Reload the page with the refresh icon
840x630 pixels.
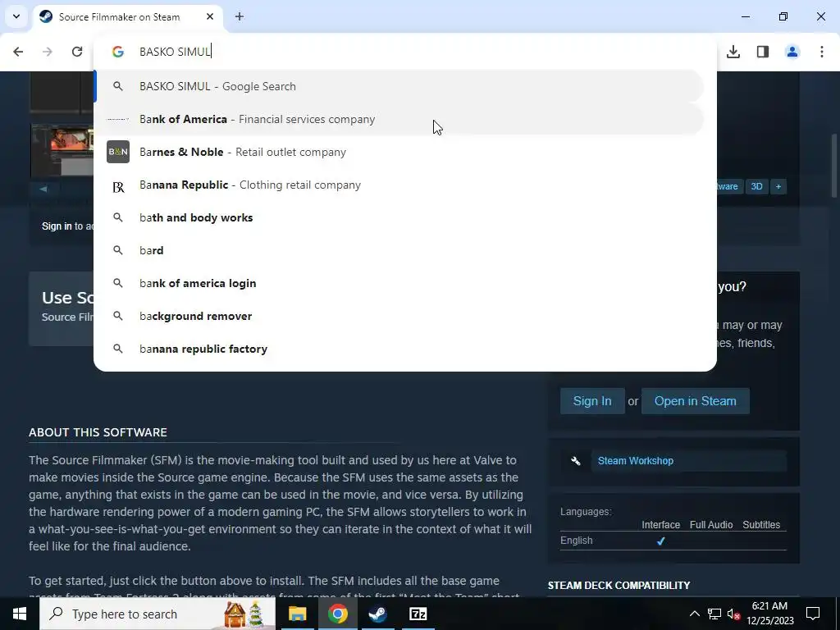77,52
